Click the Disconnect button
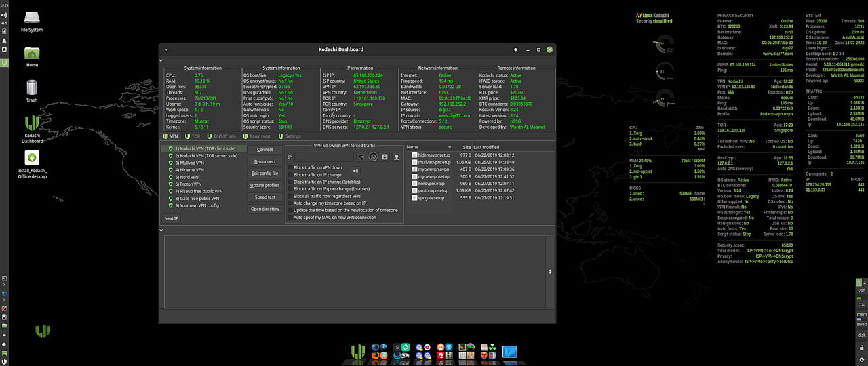Viewport: 868px width, 366px height. (264, 161)
